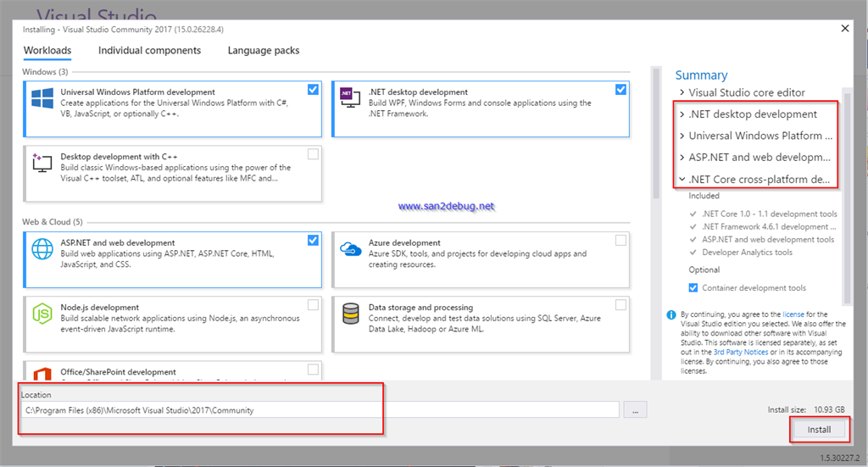Viewport: 868px width, 467px height.
Task: Expand Visual Studio core editor summary item
Action: click(682, 92)
